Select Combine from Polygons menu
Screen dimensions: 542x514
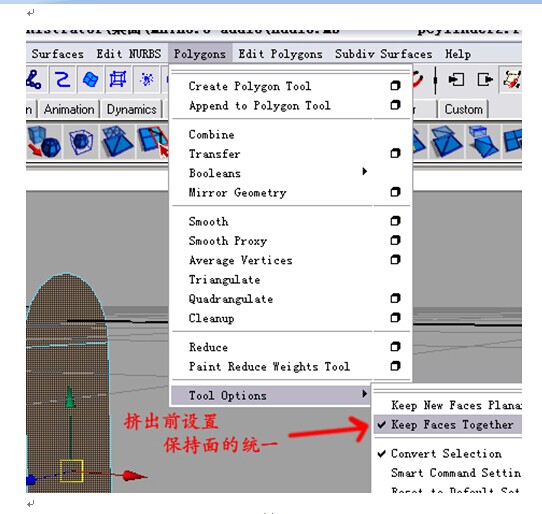point(211,134)
